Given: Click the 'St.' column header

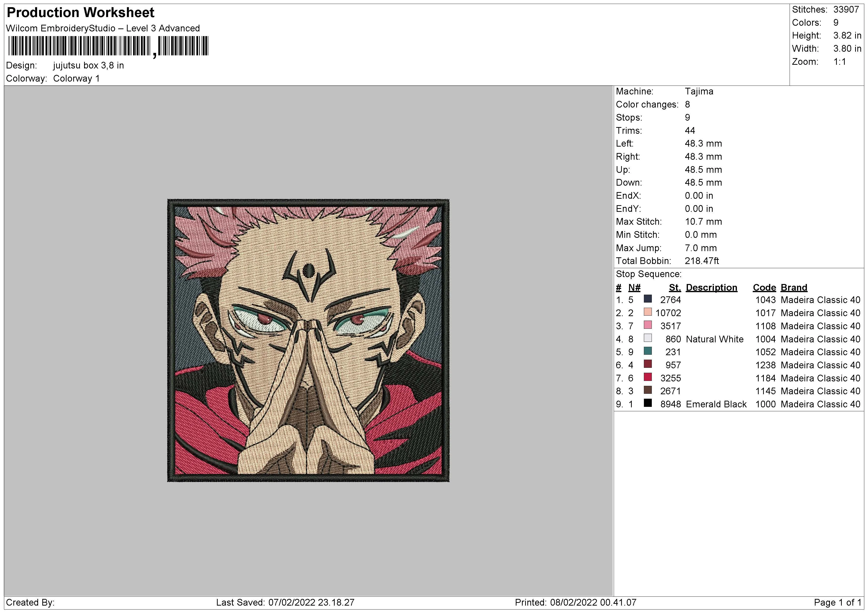Looking at the screenshot, I should 675,288.
